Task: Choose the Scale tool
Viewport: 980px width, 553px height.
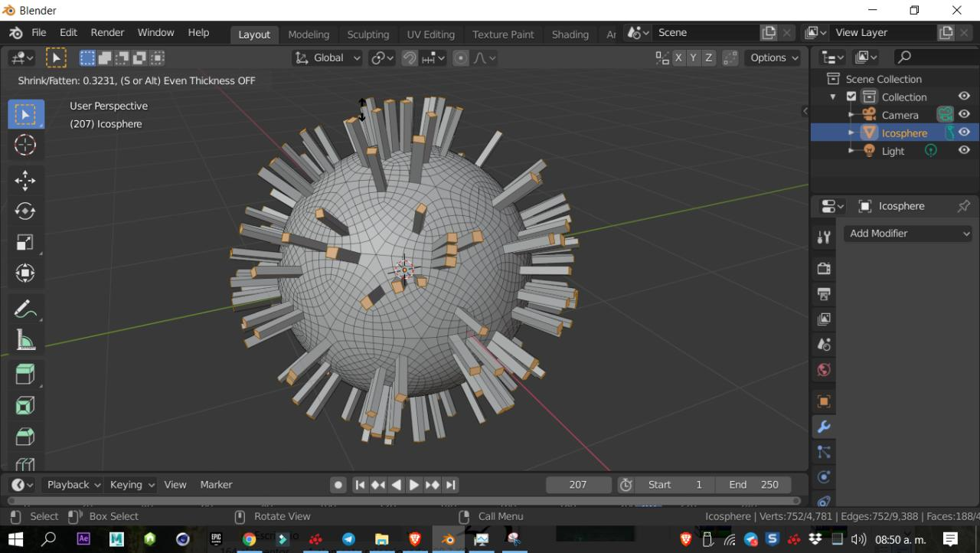Action: coord(25,243)
